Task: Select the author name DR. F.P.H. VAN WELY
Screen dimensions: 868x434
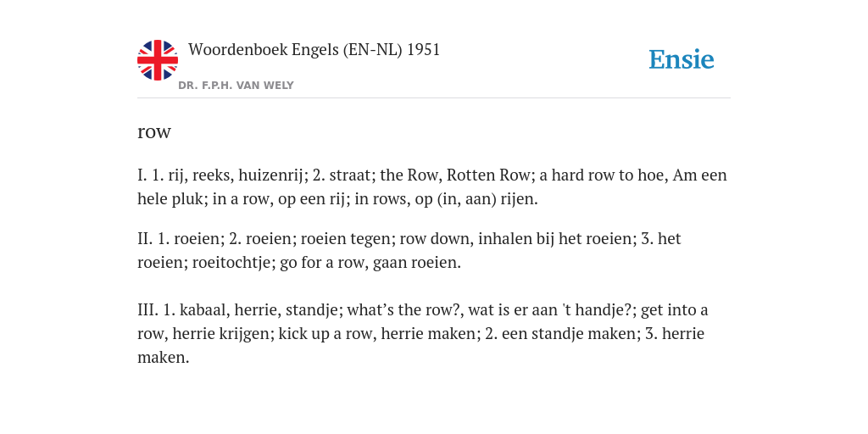Action: tap(236, 86)
